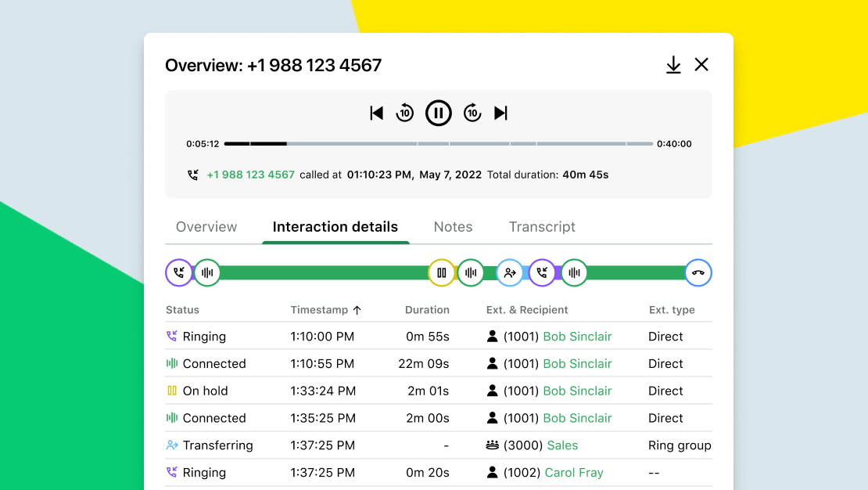868x490 pixels.
Task: Click the blue transfer icon on the timeline
Action: pyautogui.click(x=510, y=272)
